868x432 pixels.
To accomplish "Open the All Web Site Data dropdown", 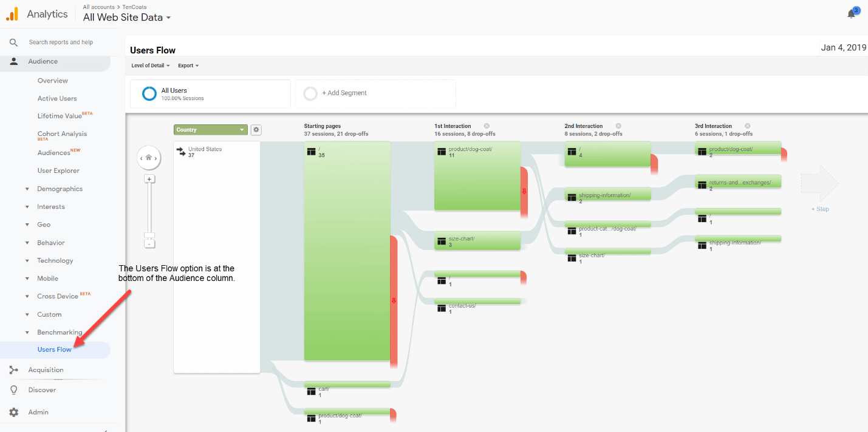I will click(127, 18).
